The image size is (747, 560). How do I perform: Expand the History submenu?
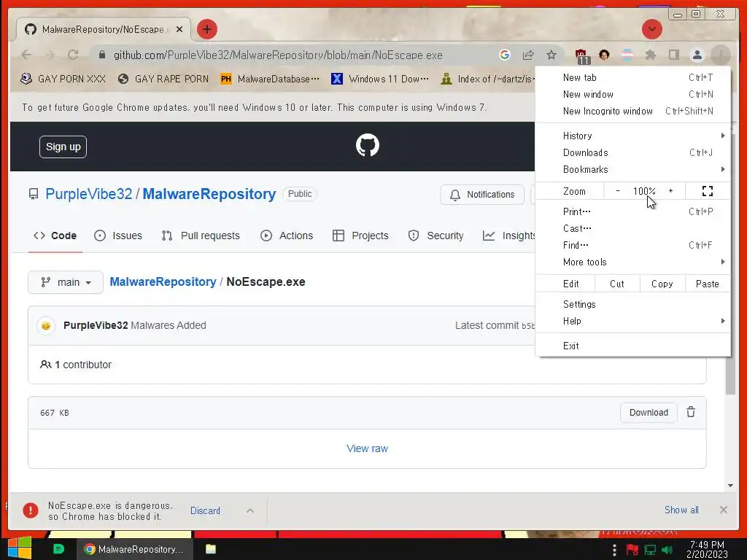pos(633,136)
